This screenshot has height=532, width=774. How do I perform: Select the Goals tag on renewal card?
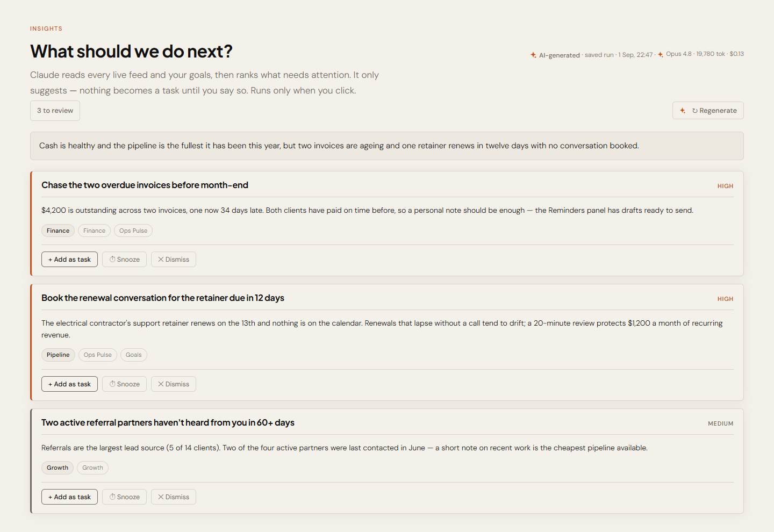tap(134, 355)
